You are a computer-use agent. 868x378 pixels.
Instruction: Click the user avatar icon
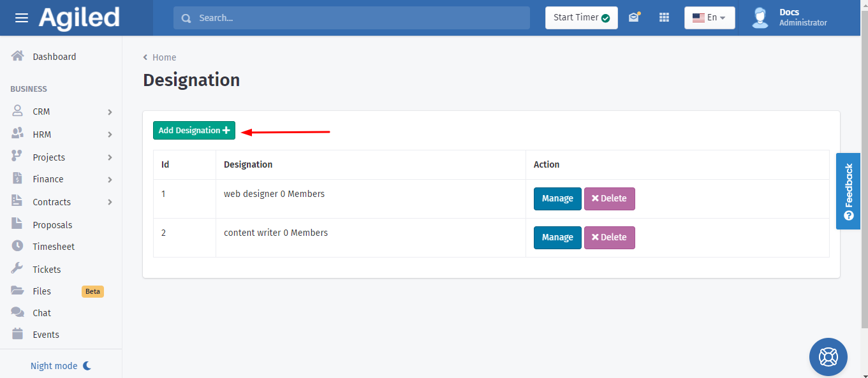(x=760, y=18)
